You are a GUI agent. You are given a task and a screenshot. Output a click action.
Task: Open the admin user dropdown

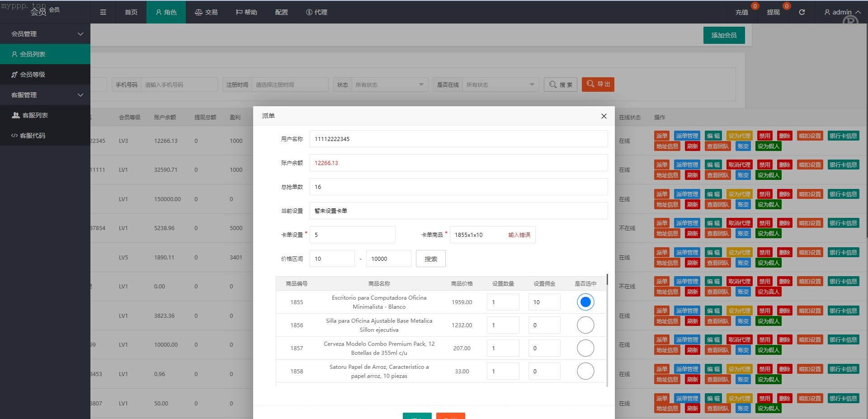841,12
